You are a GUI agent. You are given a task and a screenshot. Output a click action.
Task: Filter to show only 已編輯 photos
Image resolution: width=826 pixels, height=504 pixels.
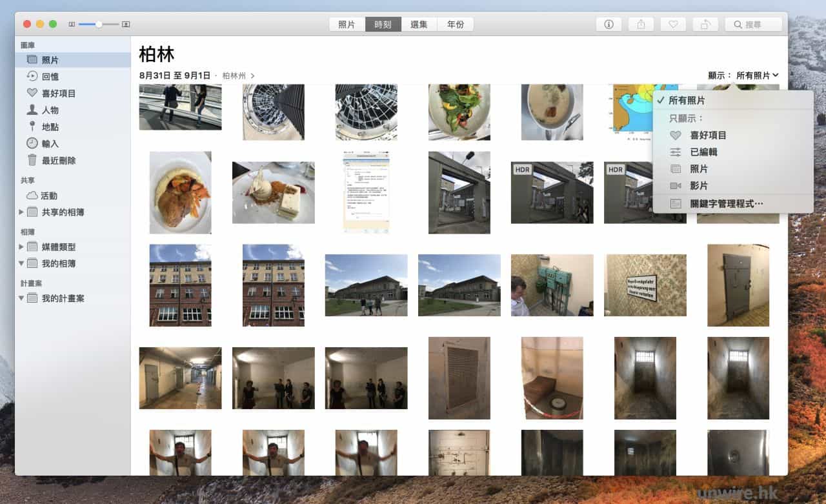[x=703, y=152]
